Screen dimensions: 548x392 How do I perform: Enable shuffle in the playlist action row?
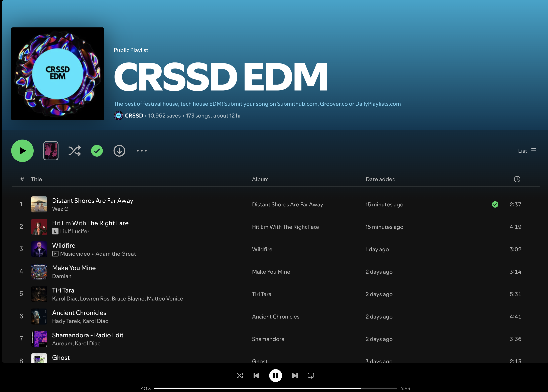75,151
